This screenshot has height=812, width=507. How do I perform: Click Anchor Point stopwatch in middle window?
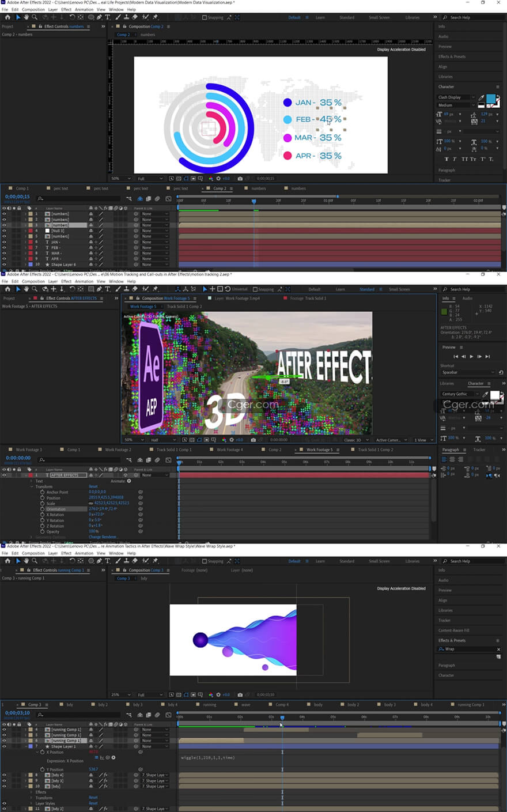42,492
